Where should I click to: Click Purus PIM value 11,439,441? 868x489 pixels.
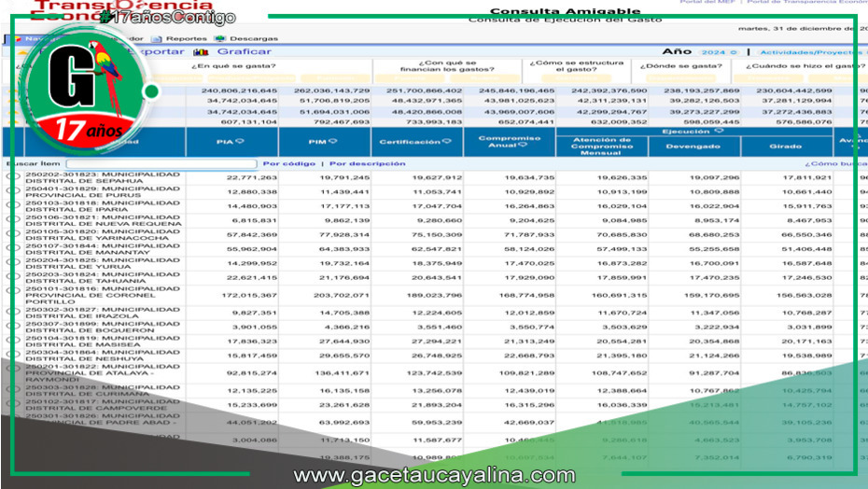coord(344,191)
